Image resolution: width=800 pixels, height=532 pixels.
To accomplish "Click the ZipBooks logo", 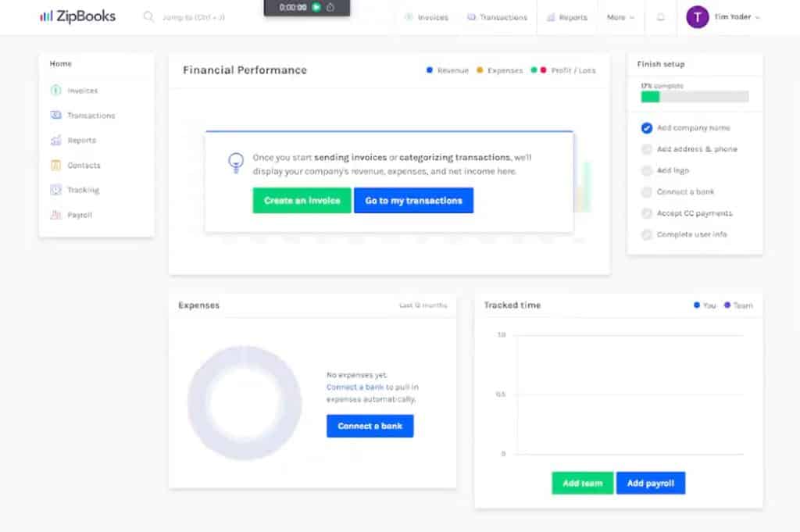I will tap(77, 16).
